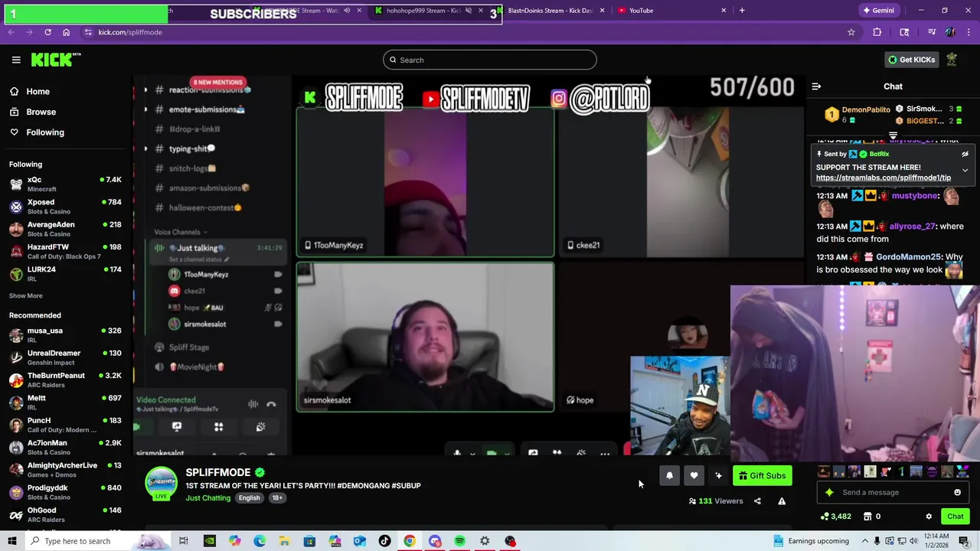This screenshot has width=980, height=551.
Task: Open HazardFTW channel in sidebar
Action: click(65, 251)
